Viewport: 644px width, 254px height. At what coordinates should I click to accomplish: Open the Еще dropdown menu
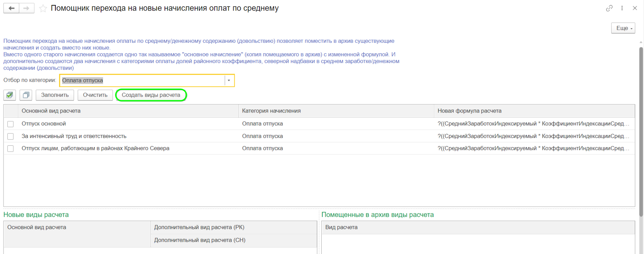click(623, 28)
